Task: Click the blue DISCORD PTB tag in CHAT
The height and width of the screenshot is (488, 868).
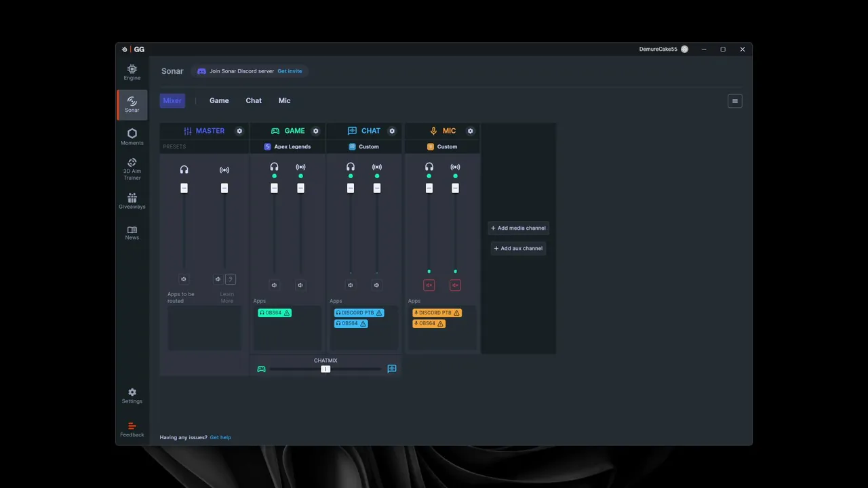Action: (x=359, y=313)
